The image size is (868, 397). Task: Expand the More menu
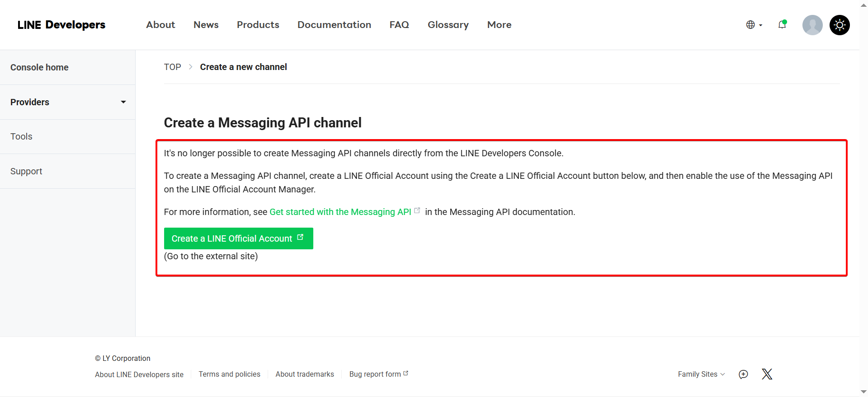point(499,25)
